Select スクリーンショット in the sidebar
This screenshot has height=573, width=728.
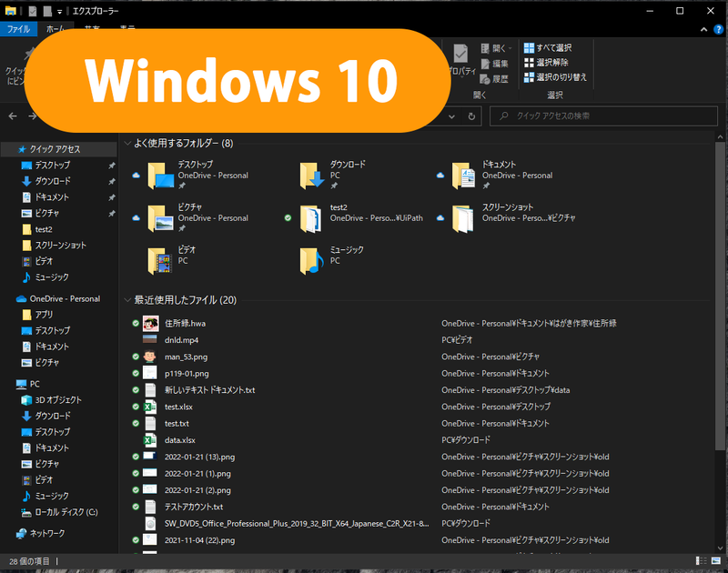pos(59,245)
